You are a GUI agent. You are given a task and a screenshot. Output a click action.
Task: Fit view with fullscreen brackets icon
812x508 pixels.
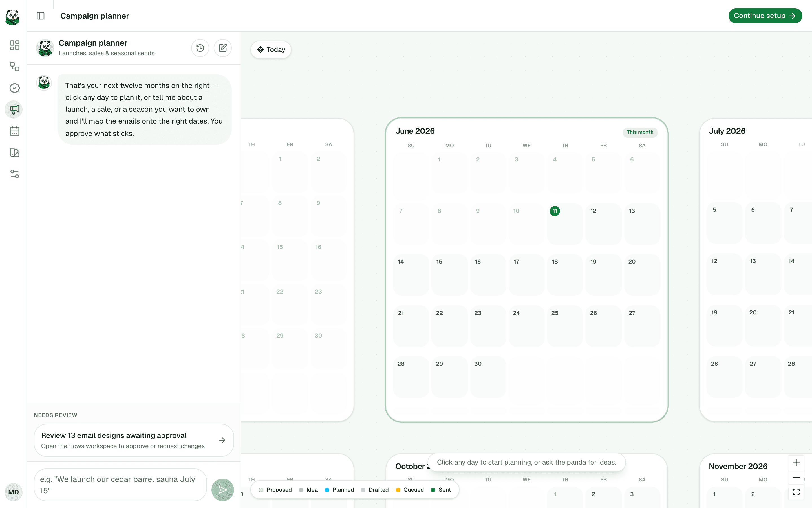(796, 492)
